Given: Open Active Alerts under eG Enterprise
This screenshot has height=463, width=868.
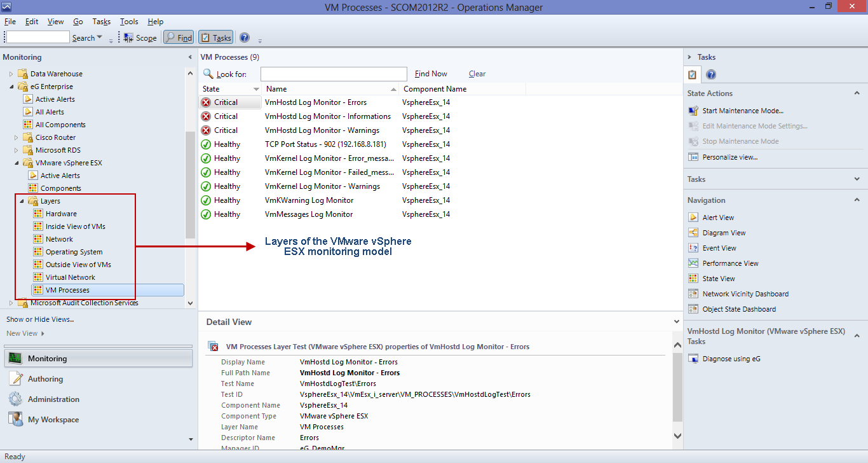Looking at the screenshot, I should (55, 99).
